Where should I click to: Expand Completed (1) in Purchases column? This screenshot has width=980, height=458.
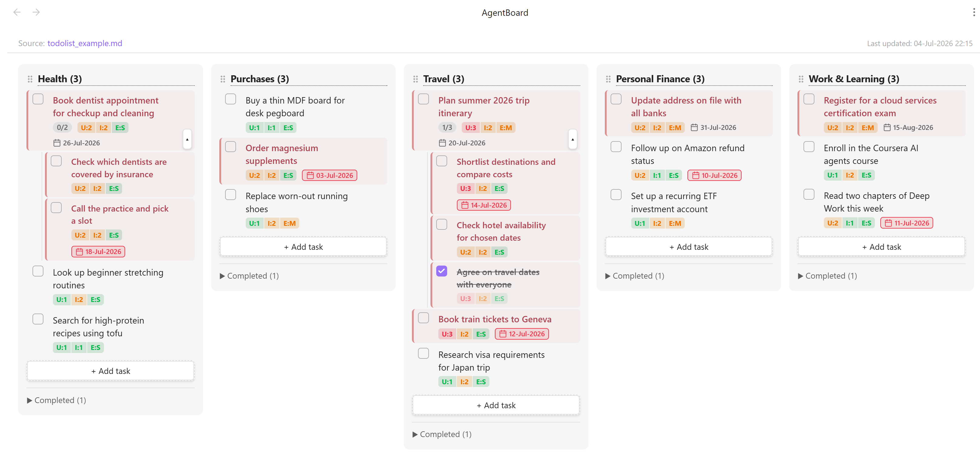[249, 276]
